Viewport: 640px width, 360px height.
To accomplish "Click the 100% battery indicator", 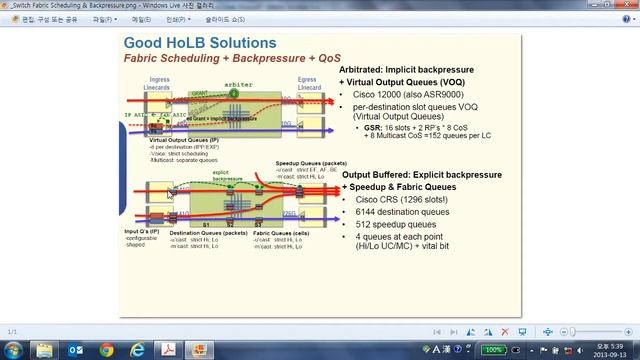I will (493, 350).
